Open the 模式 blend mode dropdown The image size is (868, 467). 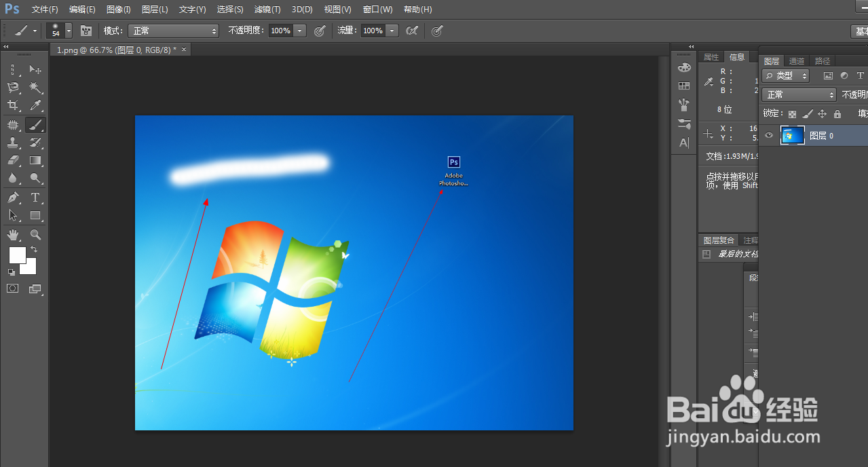(x=174, y=31)
